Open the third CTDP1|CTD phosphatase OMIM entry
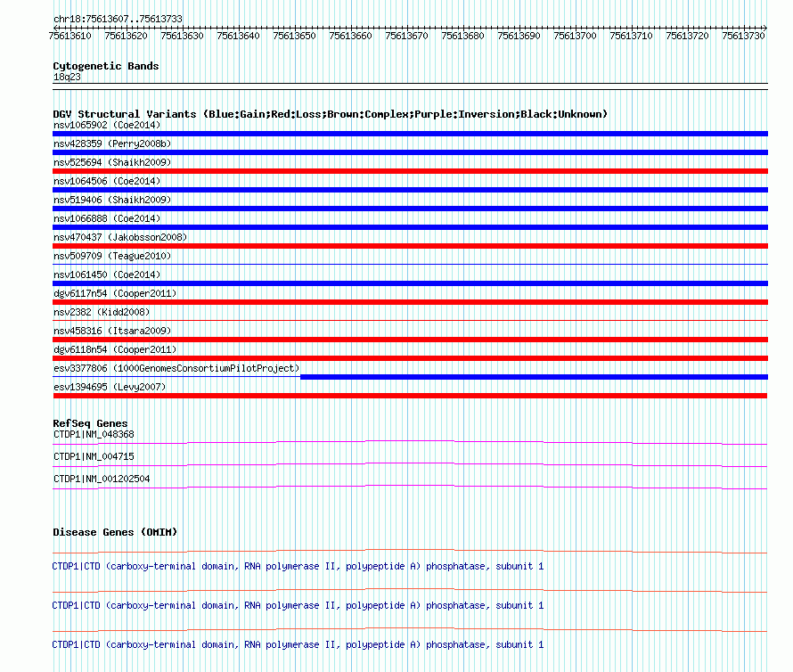The height and width of the screenshot is (672, 793). pyautogui.click(x=298, y=644)
